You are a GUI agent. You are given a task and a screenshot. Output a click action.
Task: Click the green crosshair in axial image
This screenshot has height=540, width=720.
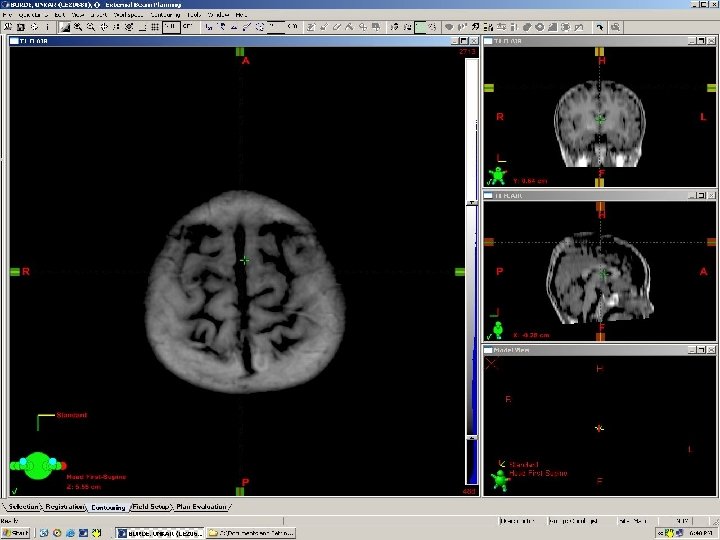click(245, 260)
